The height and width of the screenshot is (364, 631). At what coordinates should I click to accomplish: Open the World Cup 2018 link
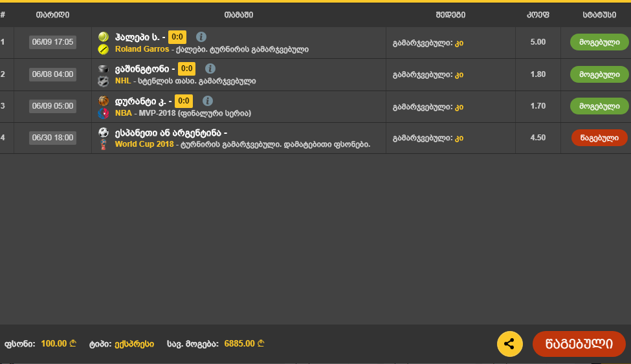[x=144, y=144]
